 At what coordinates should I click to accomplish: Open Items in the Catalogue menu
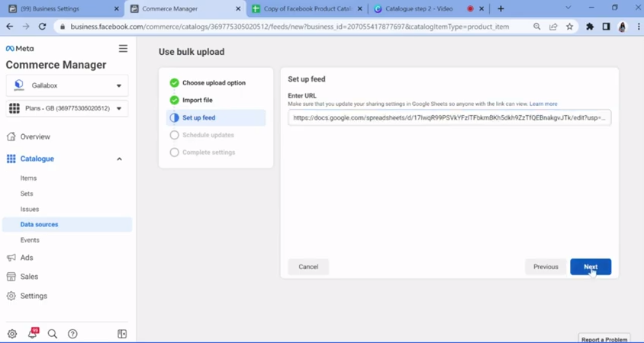[28, 178]
